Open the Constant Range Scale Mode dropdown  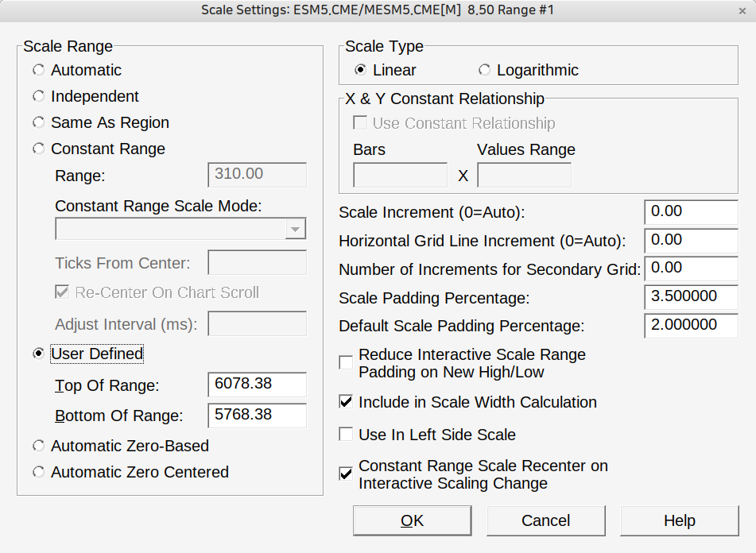(295, 230)
